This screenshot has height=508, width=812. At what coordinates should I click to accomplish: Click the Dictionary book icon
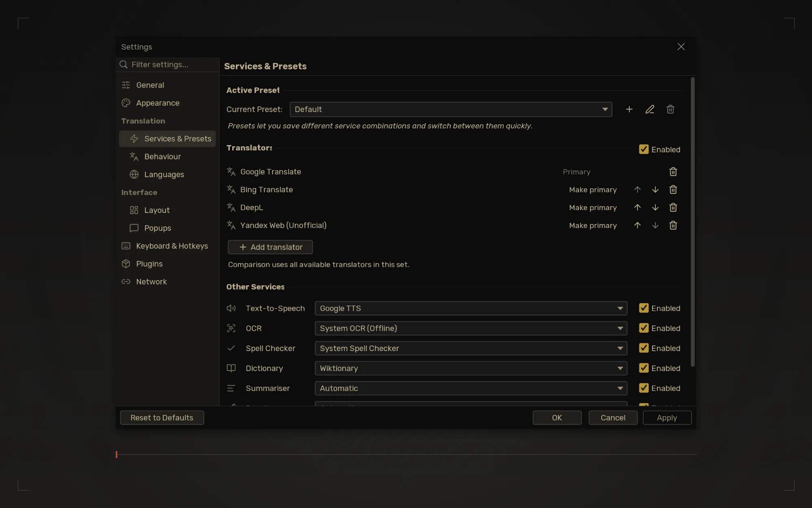231,368
